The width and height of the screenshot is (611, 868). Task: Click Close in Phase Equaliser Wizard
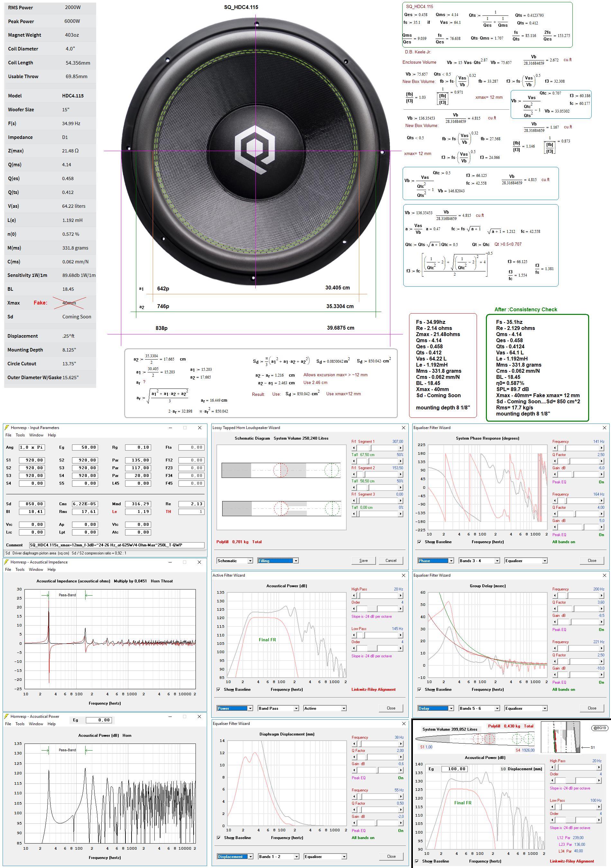pos(592,560)
